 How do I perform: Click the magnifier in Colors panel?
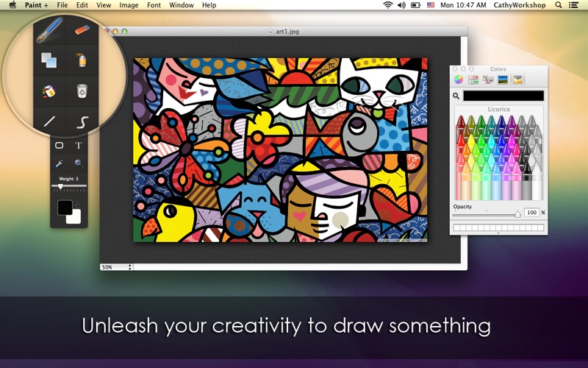coord(456,96)
